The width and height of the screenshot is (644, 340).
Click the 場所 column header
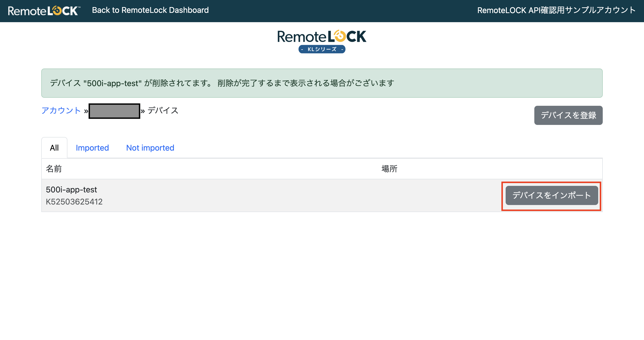point(389,169)
